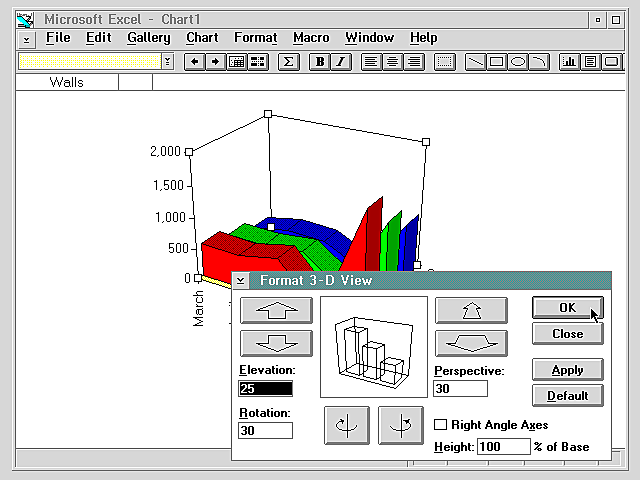The height and width of the screenshot is (480, 640).
Task: Click the "March" category axis label
Action: tap(198, 309)
